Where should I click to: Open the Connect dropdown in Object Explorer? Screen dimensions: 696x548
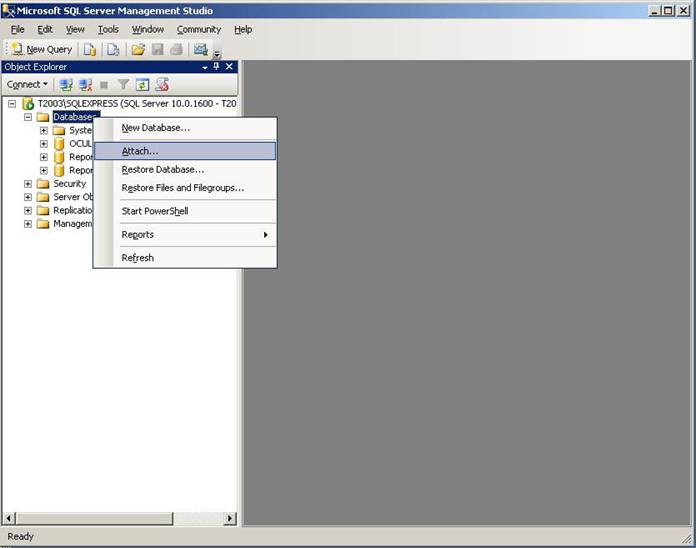tap(27, 84)
